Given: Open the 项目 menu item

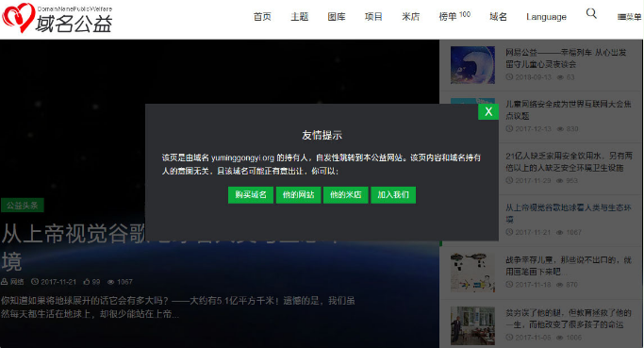Looking at the screenshot, I should [373, 17].
